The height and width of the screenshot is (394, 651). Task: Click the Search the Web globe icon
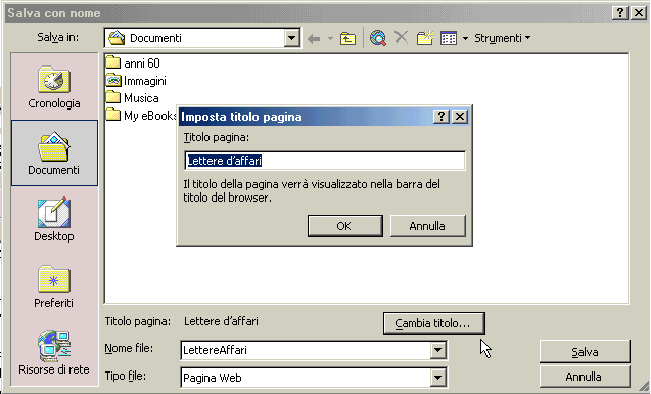(378, 38)
